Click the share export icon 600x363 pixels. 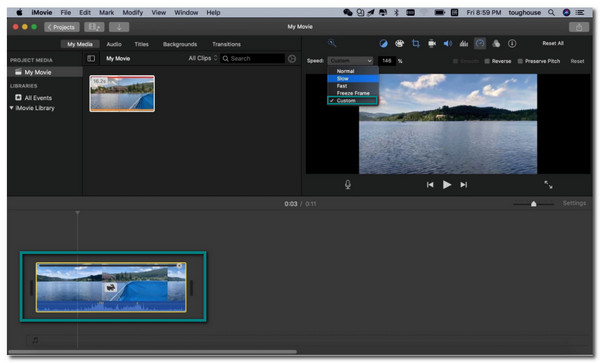pos(579,27)
